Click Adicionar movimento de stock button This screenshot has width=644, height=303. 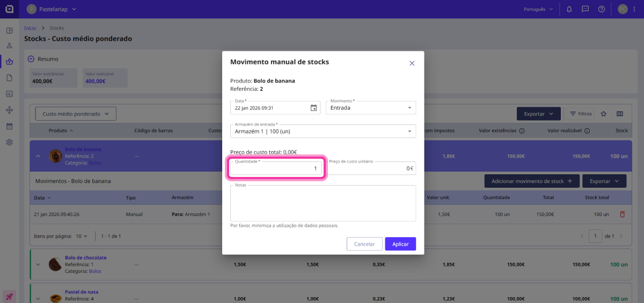[x=532, y=181]
